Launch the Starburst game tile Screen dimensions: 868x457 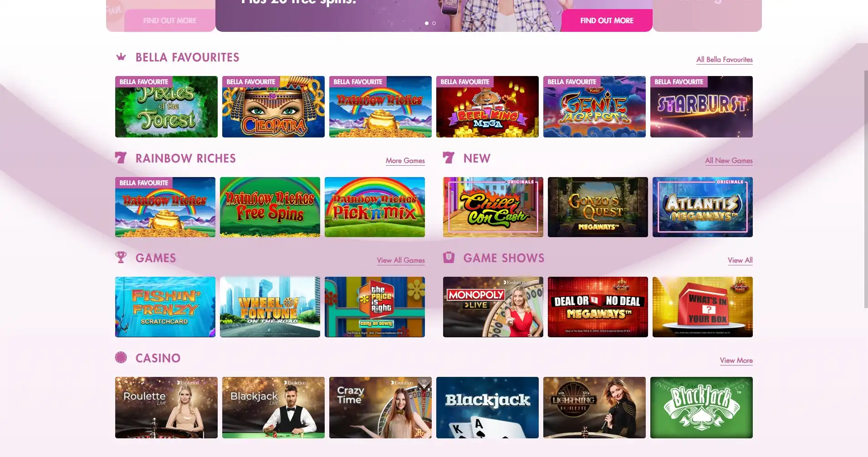pos(701,107)
